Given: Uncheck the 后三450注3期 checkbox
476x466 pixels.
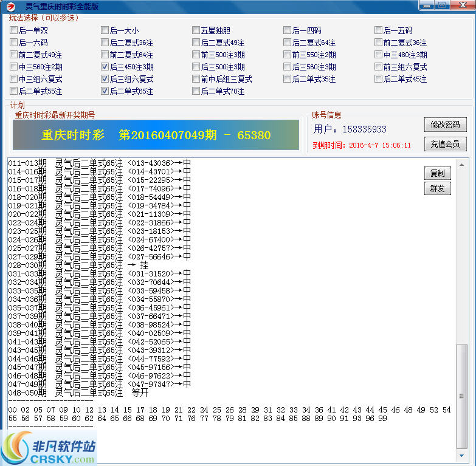Looking at the screenshot, I should pos(105,66).
